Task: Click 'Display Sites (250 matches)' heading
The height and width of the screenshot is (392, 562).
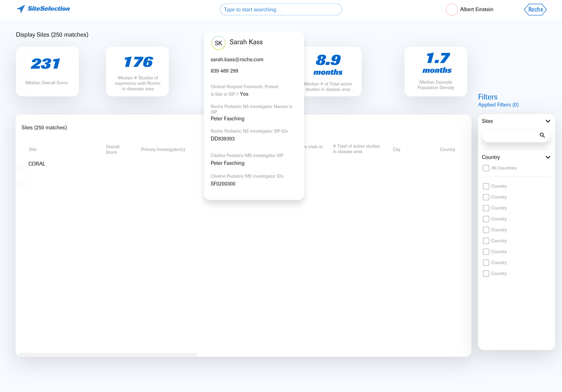Action: (x=52, y=35)
